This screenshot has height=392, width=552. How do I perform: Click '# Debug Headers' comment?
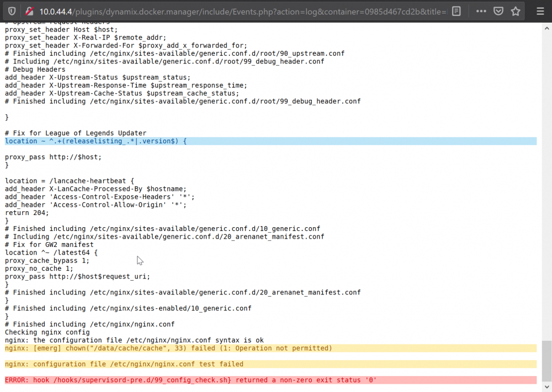pyautogui.click(x=35, y=69)
